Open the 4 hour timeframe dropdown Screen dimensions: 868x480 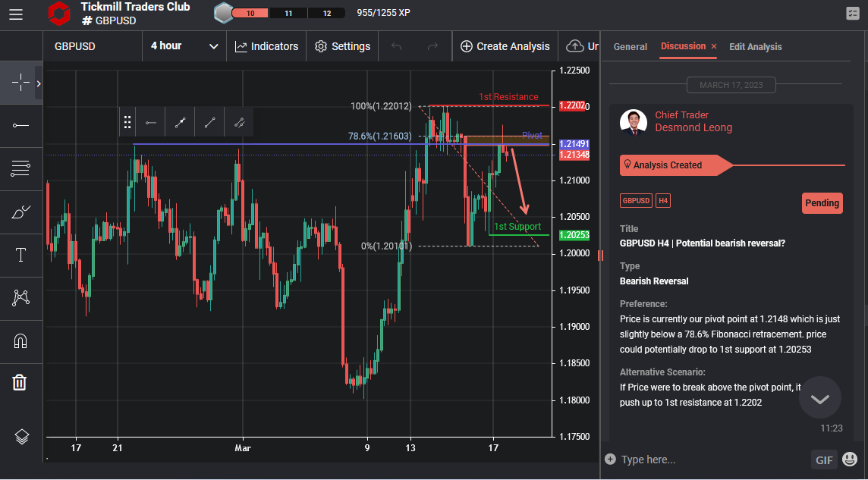(184, 46)
